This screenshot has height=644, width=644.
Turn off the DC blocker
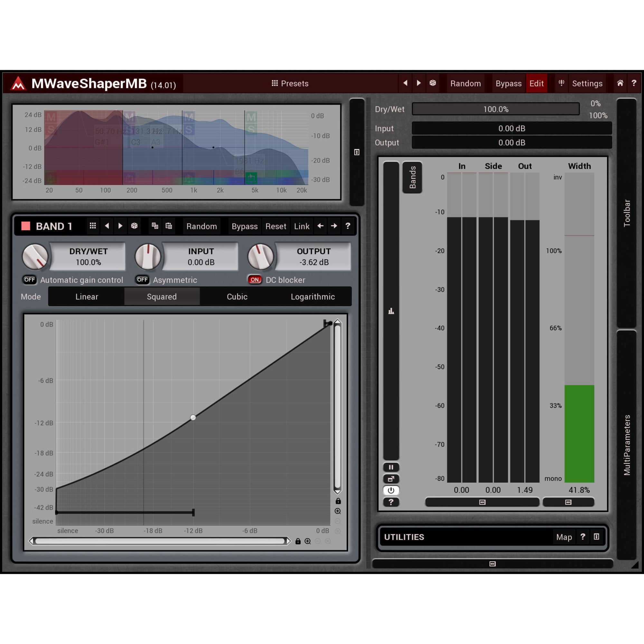coord(255,280)
